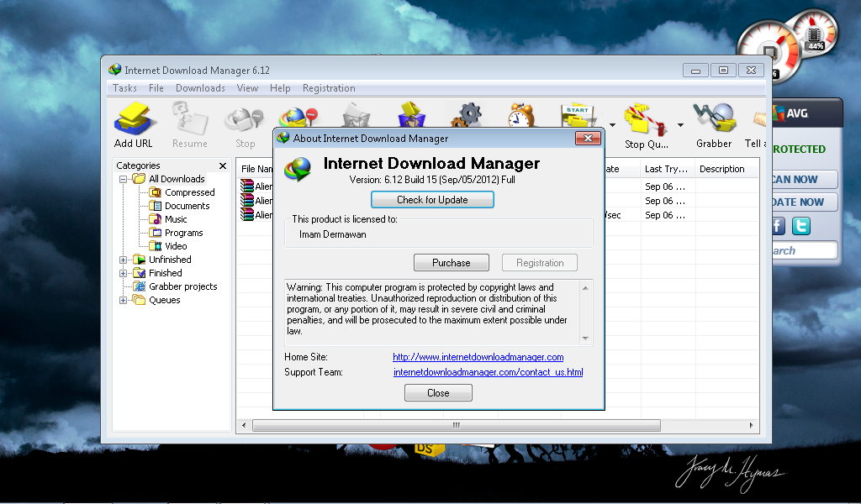Open the Help menu
This screenshot has width=861, height=504.
point(280,87)
